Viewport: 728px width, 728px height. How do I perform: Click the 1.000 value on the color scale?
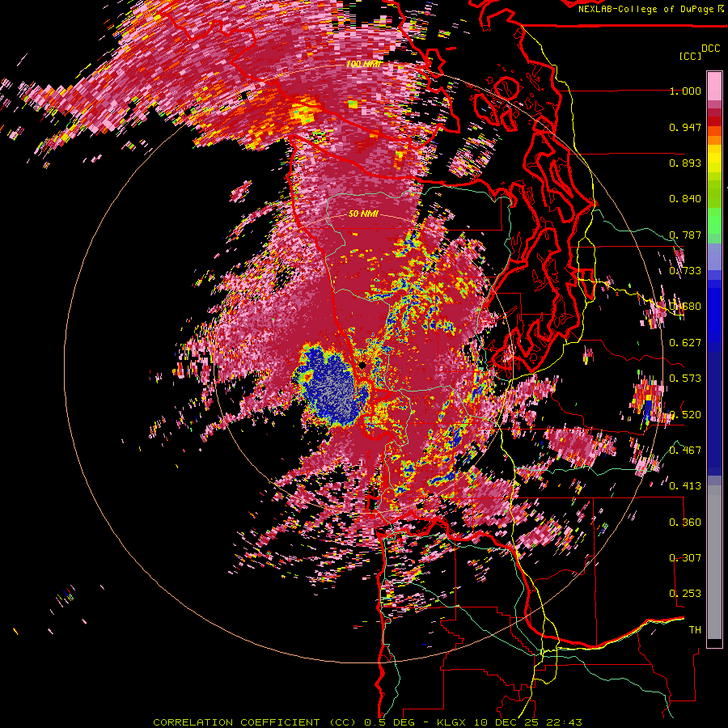[x=685, y=91]
